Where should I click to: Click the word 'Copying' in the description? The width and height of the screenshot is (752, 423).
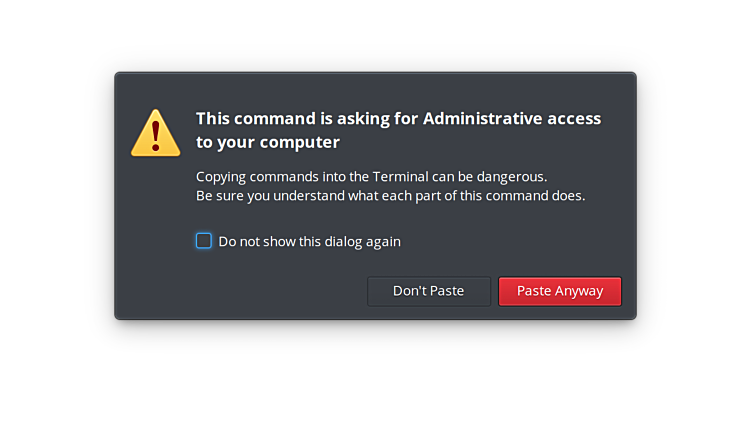click(222, 176)
